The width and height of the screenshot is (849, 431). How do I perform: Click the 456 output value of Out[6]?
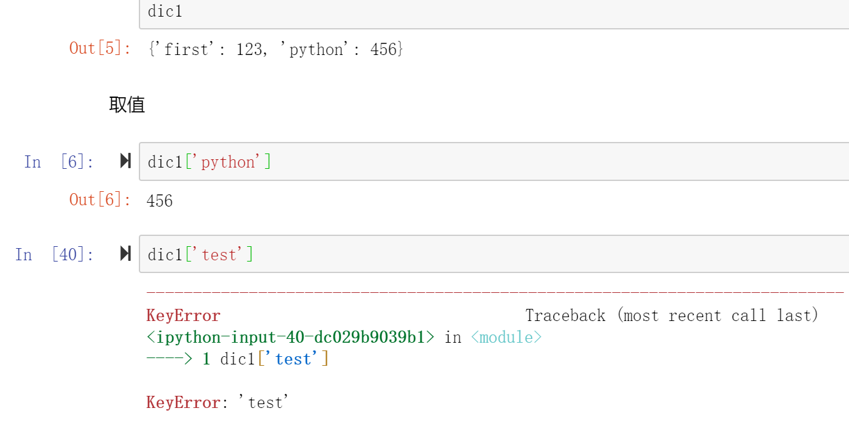tap(159, 201)
